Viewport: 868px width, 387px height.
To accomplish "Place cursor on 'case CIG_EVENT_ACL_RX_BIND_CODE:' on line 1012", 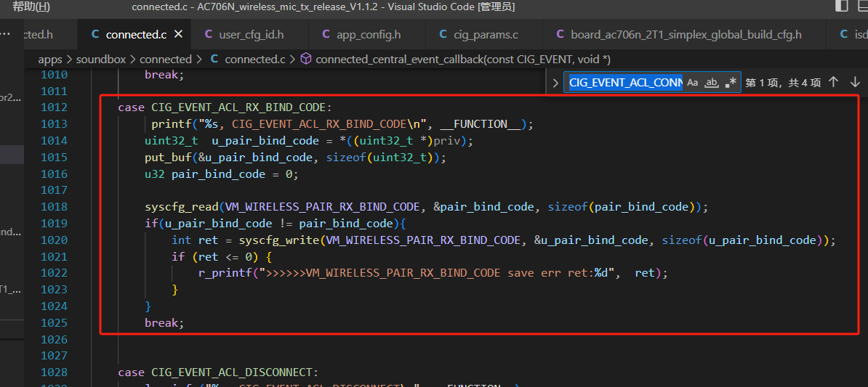I will (224, 107).
